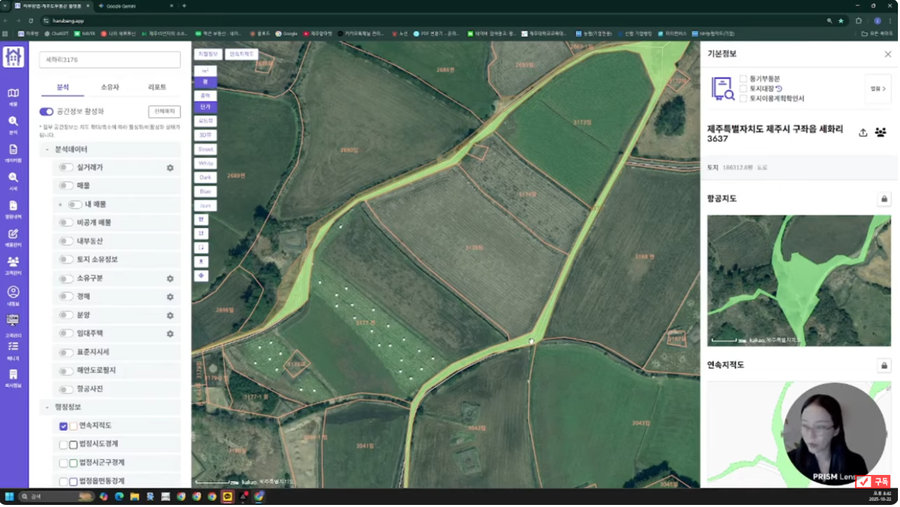The image size is (900, 507).
Task: Select the Dark map style button
Action: pyautogui.click(x=205, y=178)
